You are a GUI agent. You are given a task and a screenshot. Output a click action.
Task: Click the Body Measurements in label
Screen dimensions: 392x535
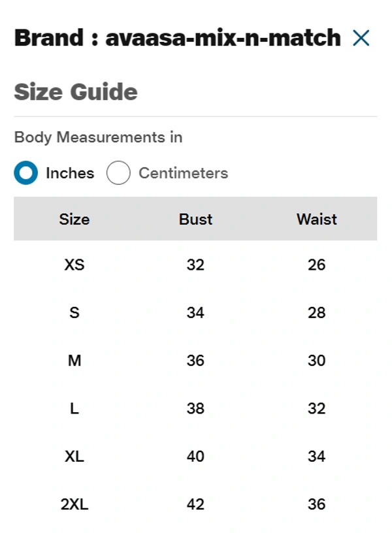pos(98,137)
